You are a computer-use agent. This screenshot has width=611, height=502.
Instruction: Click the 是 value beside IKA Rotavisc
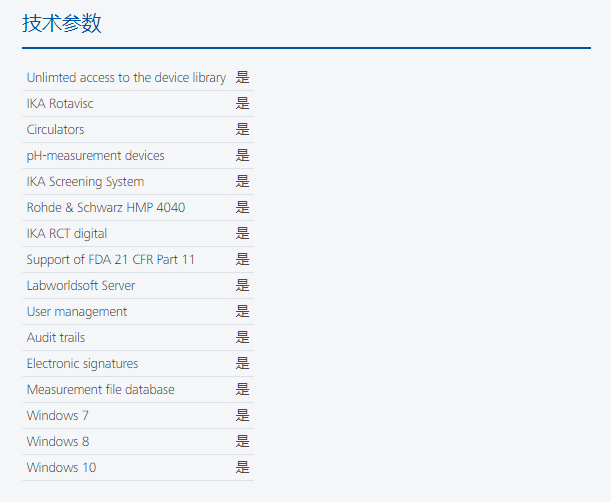point(242,104)
